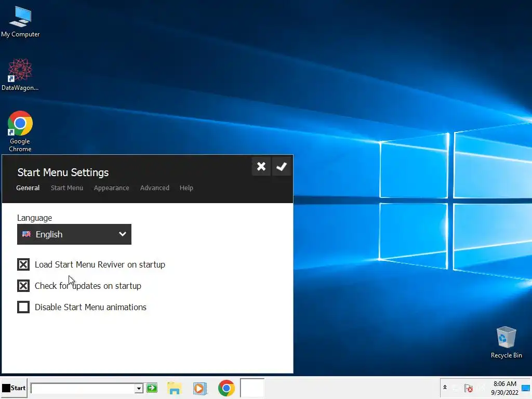Open File Explorer from the taskbar

175,389
